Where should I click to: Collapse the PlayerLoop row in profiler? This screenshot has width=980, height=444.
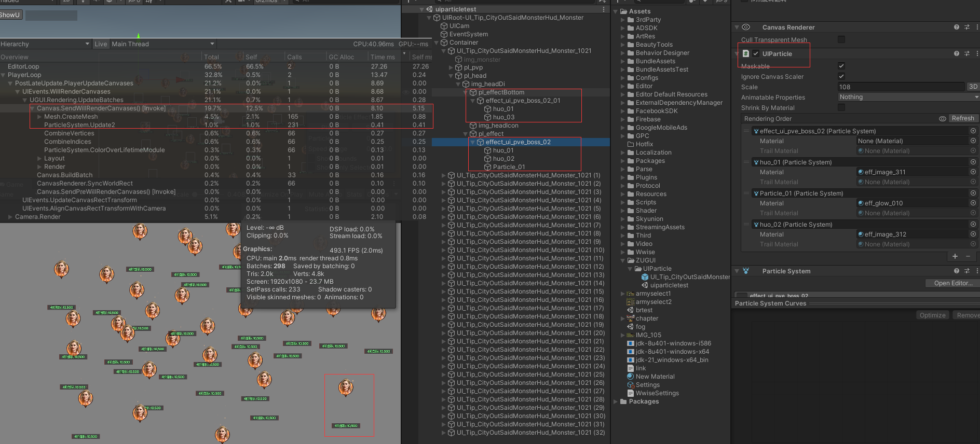click(x=4, y=75)
